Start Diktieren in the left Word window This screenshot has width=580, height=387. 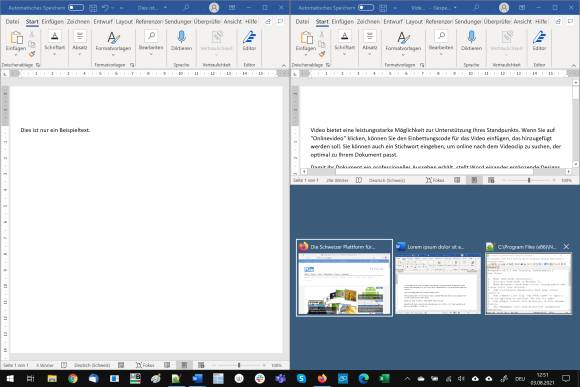point(181,41)
